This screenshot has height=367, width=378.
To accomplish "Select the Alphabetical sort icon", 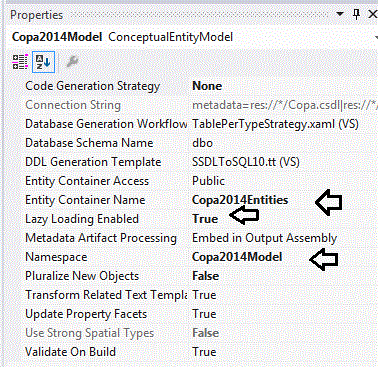I will click(43, 62).
